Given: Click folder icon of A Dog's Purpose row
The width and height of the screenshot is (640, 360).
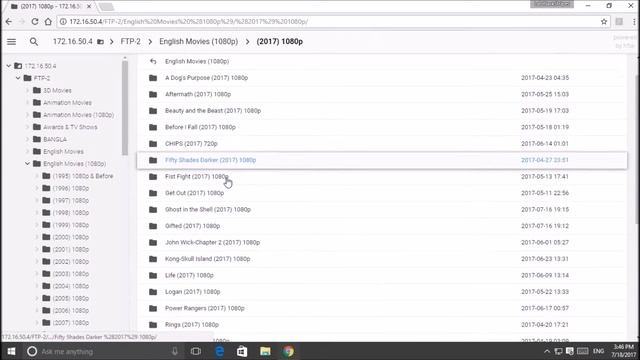Looking at the screenshot, I should coord(153,78).
